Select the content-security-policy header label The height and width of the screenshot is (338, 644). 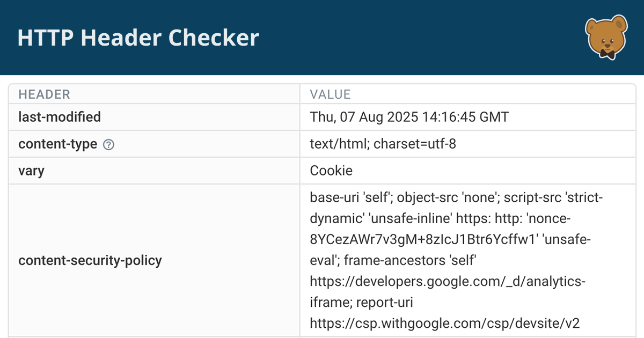tap(89, 261)
